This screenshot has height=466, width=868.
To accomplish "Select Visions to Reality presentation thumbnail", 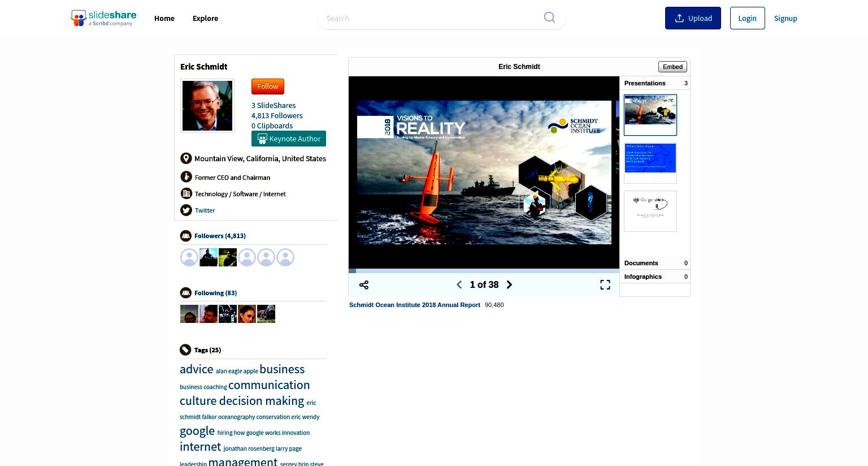I will (x=650, y=115).
